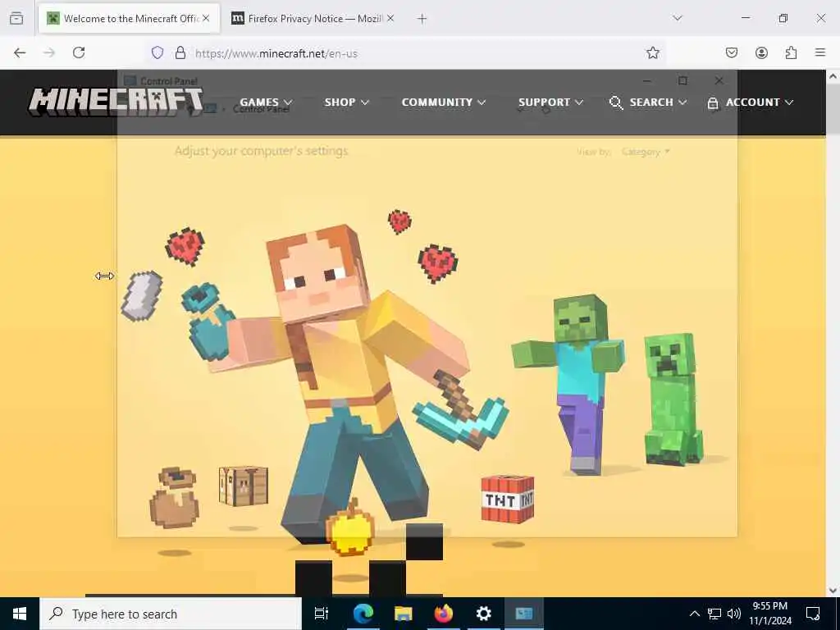
Task: Go forward one page
Action: coord(49,52)
